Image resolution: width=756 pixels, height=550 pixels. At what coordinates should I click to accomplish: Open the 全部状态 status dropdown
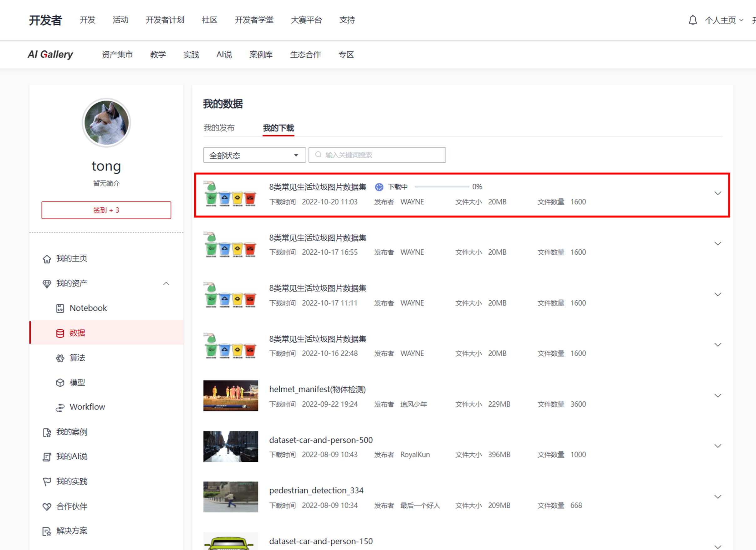254,155
